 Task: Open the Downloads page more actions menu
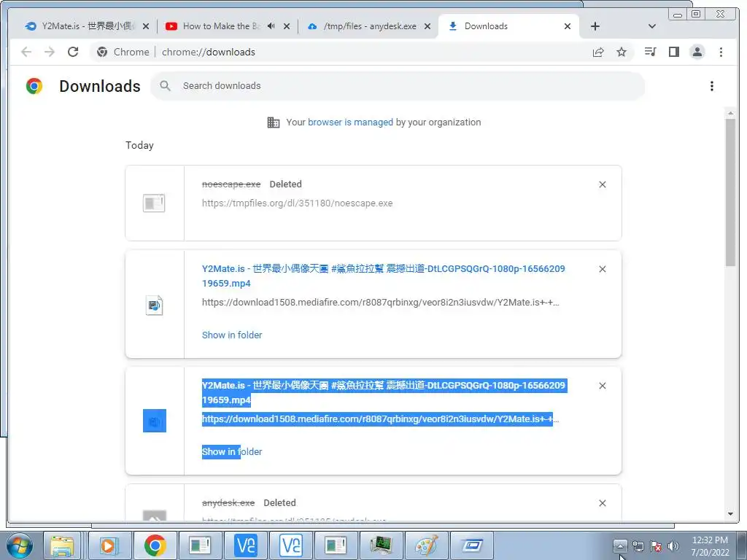point(712,86)
